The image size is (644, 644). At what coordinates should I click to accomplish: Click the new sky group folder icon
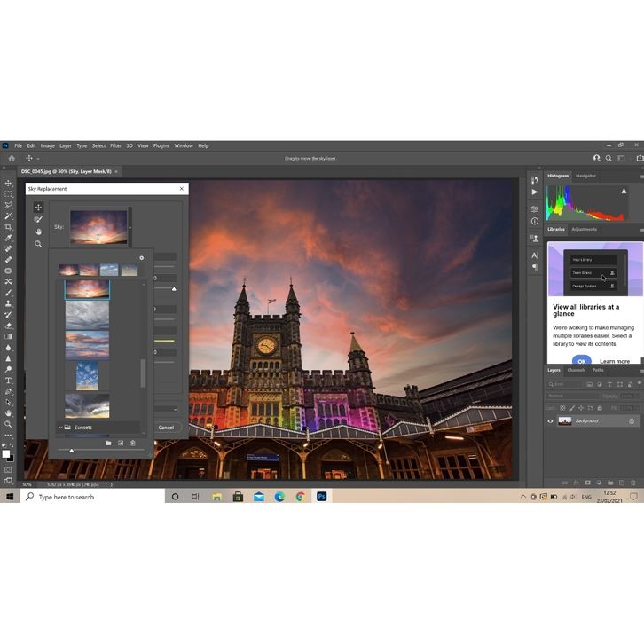coord(108,443)
